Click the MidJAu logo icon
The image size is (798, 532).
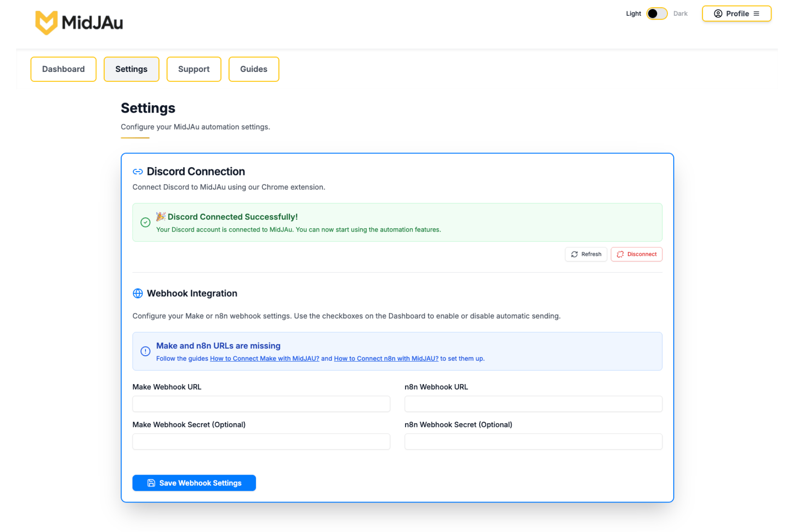click(47, 23)
